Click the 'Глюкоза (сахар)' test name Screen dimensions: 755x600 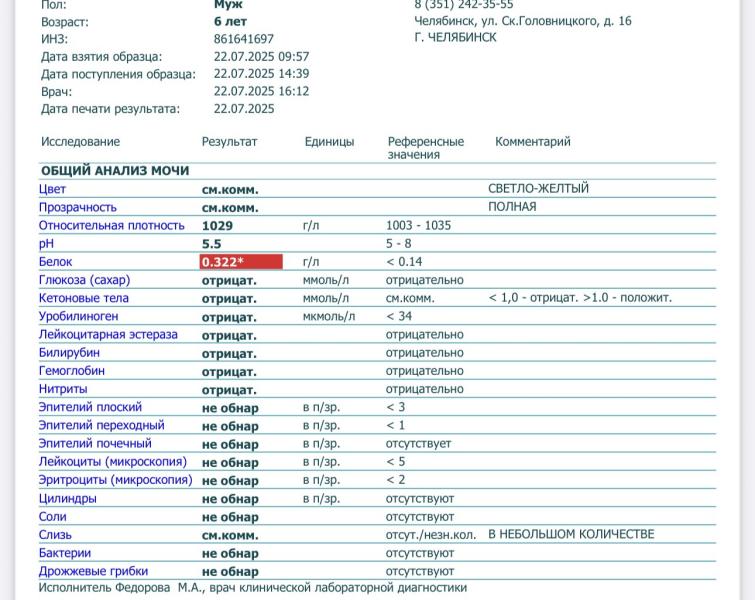click(x=84, y=280)
